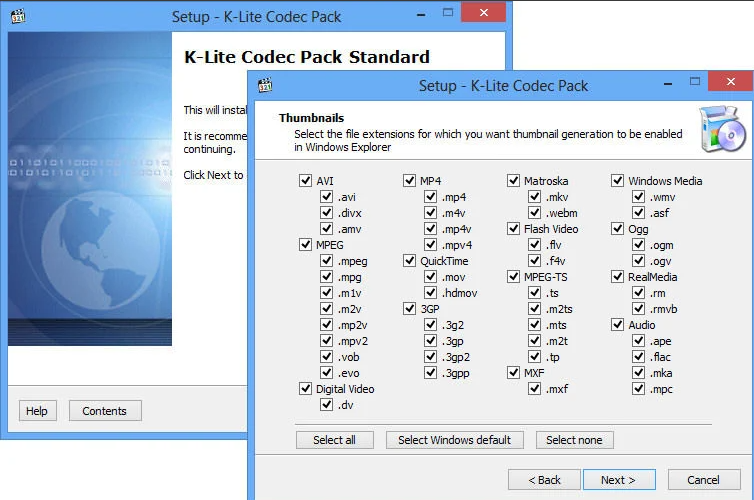Toggle the .mp4v extension checkbox
This screenshot has height=500, width=754.
click(430, 229)
